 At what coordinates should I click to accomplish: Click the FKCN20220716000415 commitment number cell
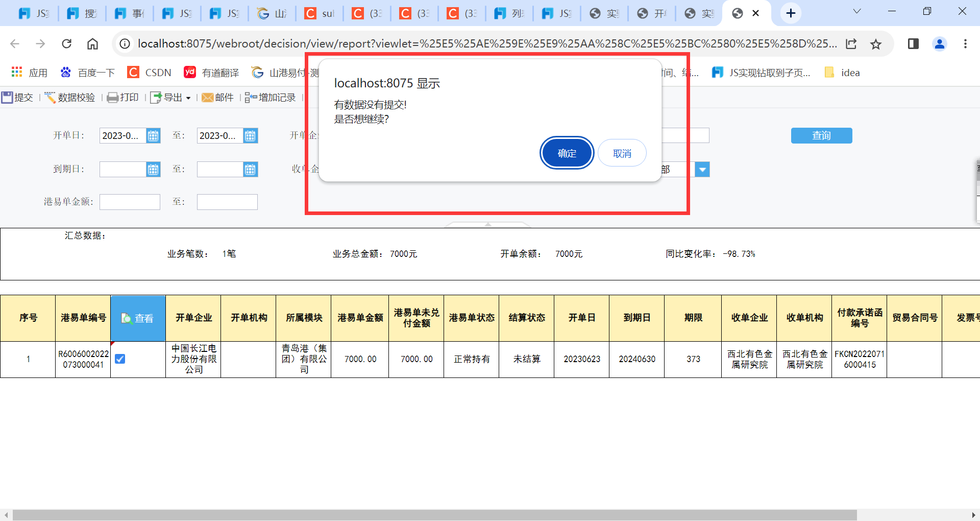point(860,359)
